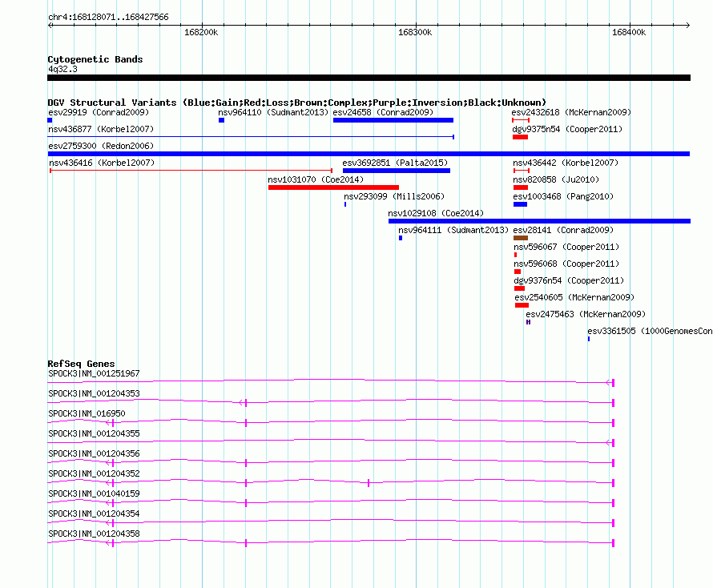Click esv2432618 (McKernan2009) variant label

(x=571, y=112)
